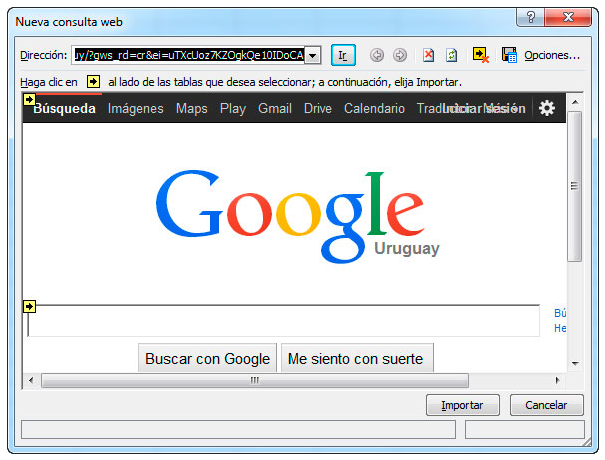Click Buscar con Google button

pos(208,359)
